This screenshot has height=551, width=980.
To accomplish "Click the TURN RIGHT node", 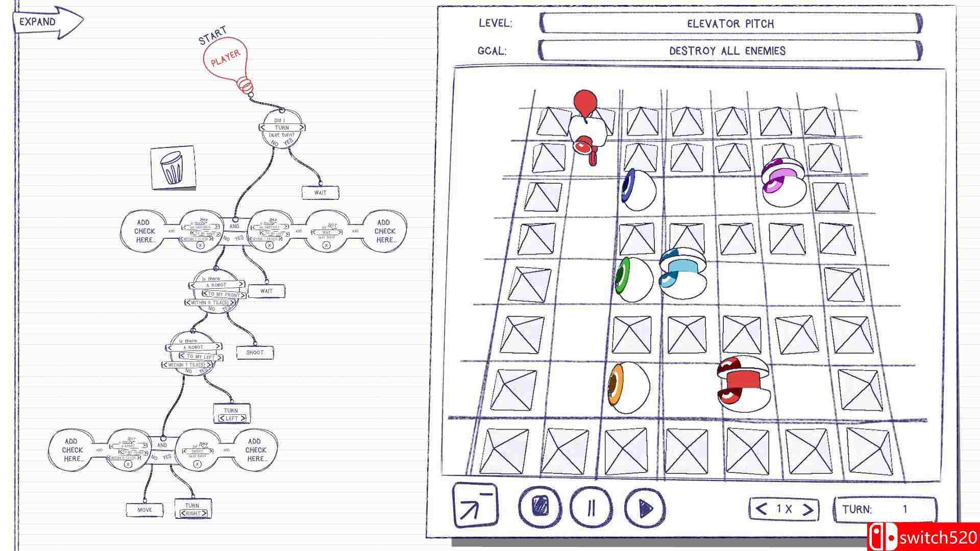I will click(x=193, y=509).
